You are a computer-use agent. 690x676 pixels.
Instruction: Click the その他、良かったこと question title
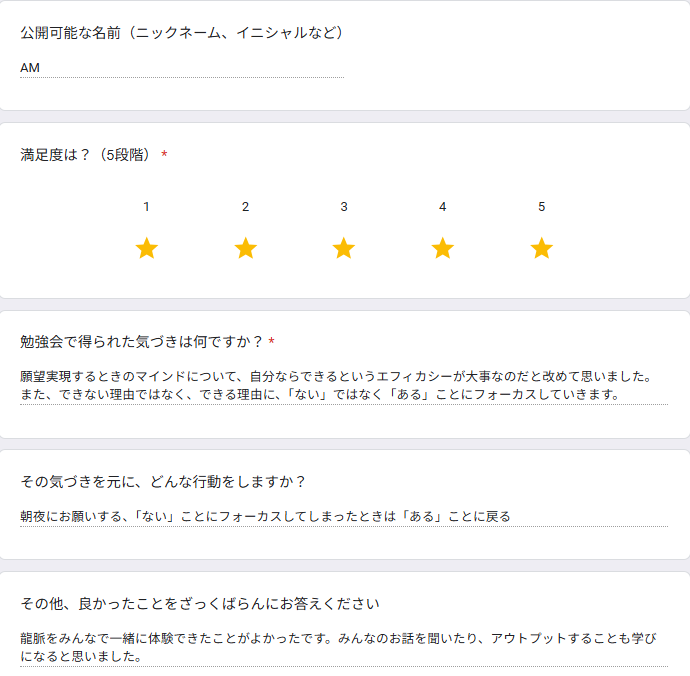pos(200,604)
